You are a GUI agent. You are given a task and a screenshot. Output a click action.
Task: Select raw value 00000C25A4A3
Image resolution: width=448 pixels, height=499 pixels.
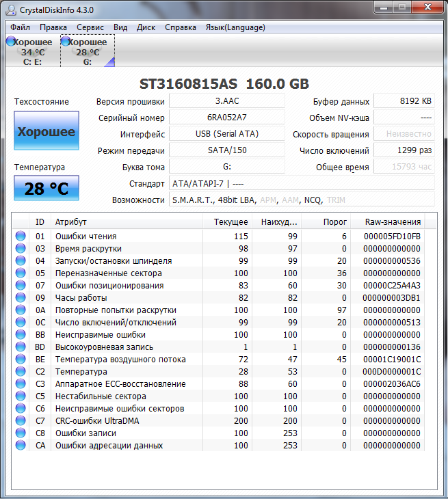tap(392, 286)
